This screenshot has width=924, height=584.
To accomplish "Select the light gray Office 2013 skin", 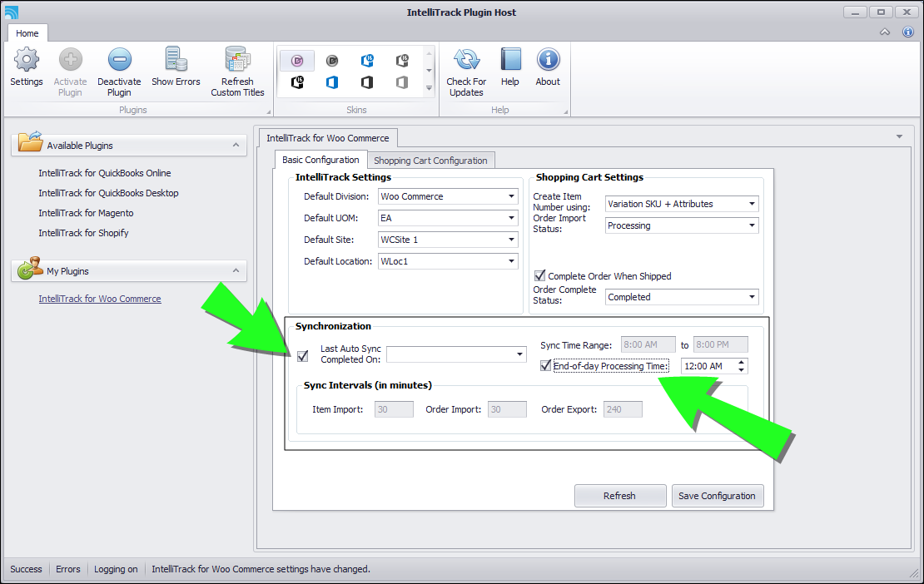I will pyautogui.click(x=403, y=82).
